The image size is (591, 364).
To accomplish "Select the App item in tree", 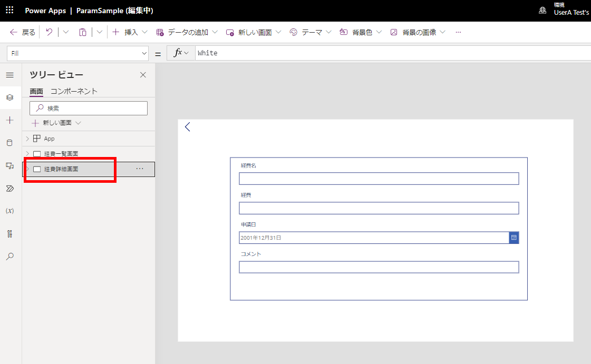I will click(49, 139).
